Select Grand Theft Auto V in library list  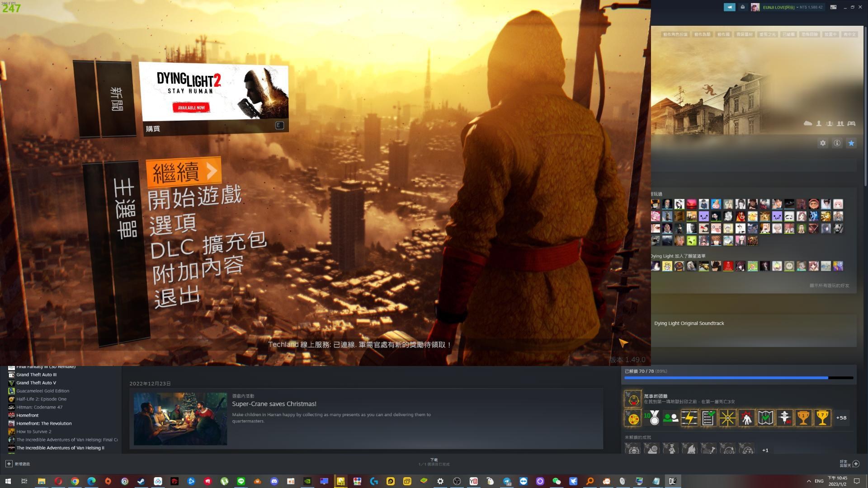point(36,383)
